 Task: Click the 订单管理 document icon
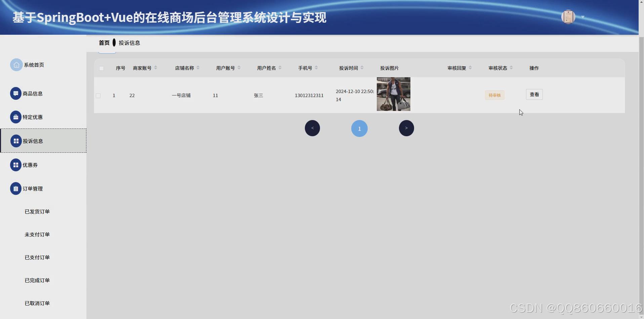[x=16, y=188]
